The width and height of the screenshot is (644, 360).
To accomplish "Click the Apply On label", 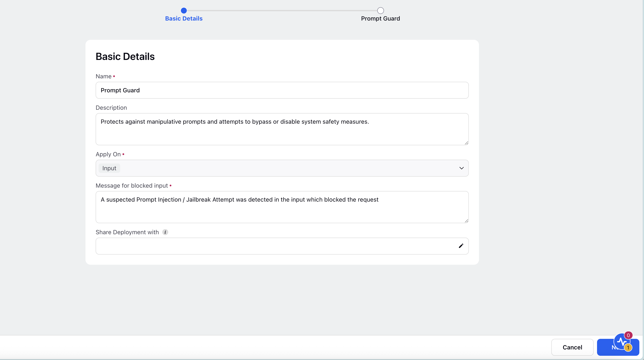I will (108, 154).
